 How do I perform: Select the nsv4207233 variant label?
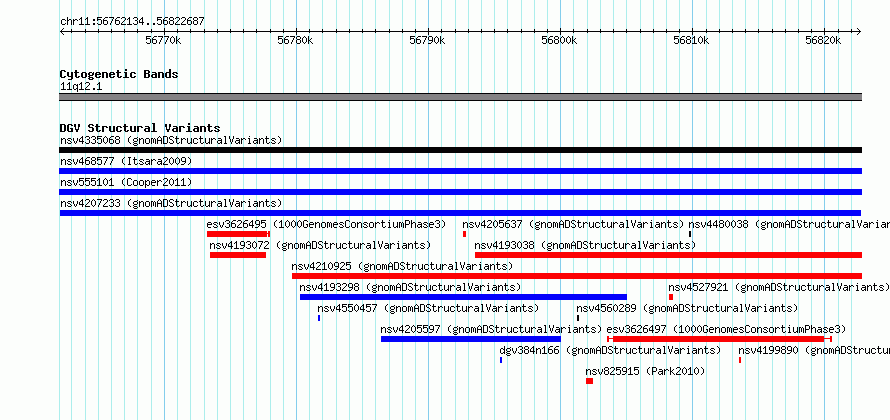(x=171, y=203)
